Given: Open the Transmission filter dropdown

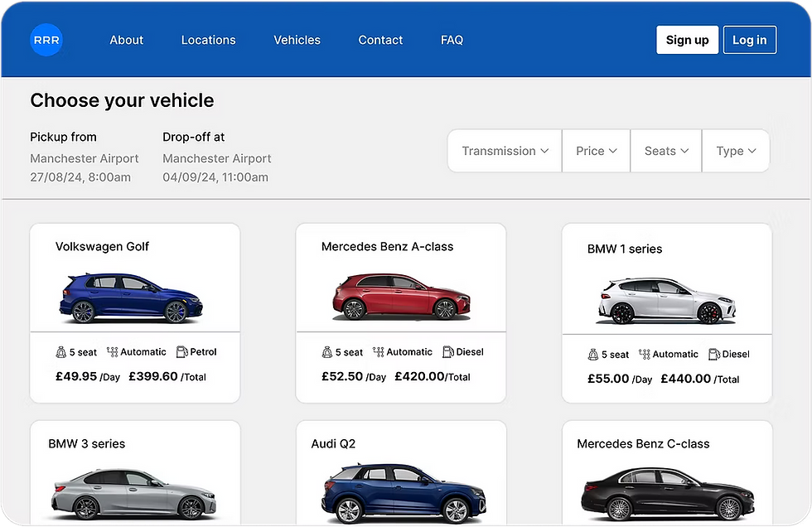Looking at the screenshot, I should coord(505,151).
